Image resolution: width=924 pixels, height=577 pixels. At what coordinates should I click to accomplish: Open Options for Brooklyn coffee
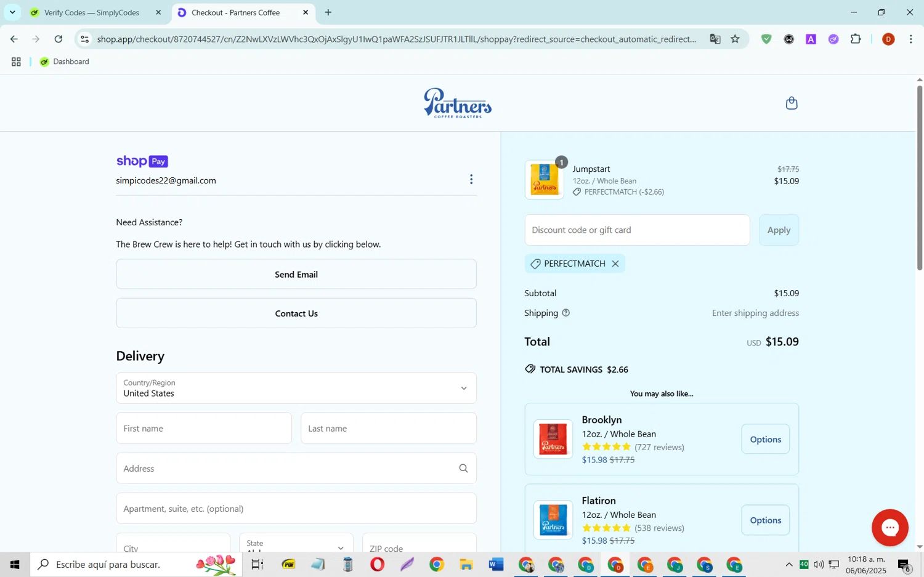(x=765, y=440)
